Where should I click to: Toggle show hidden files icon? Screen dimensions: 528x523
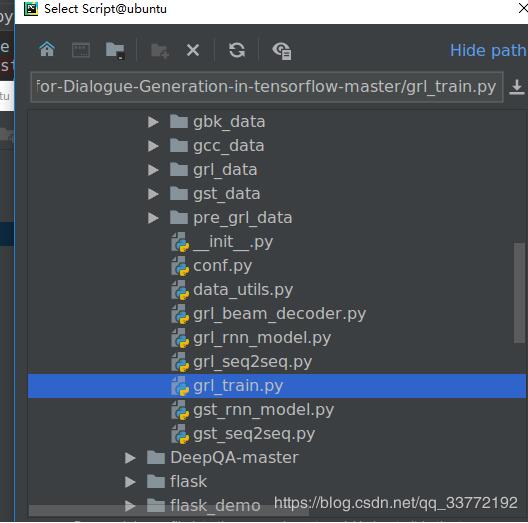tap(282, 51)
